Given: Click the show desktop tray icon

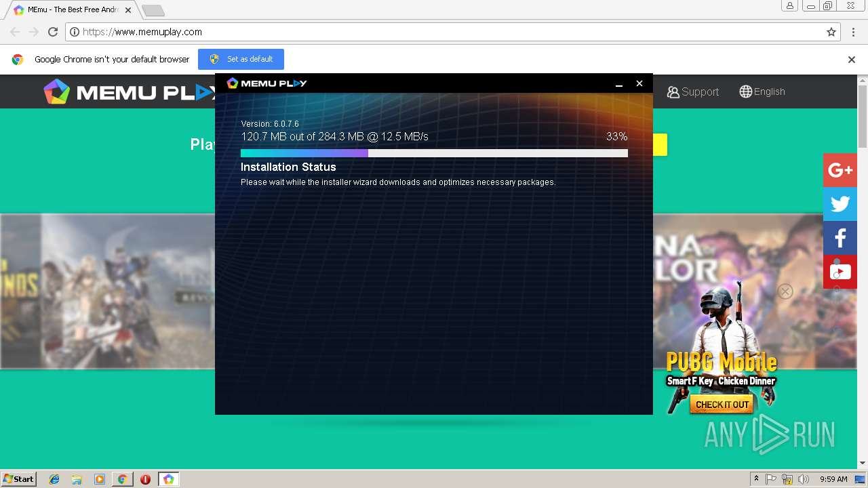Looking at the screenshot, I should click(x=860, y=479).
